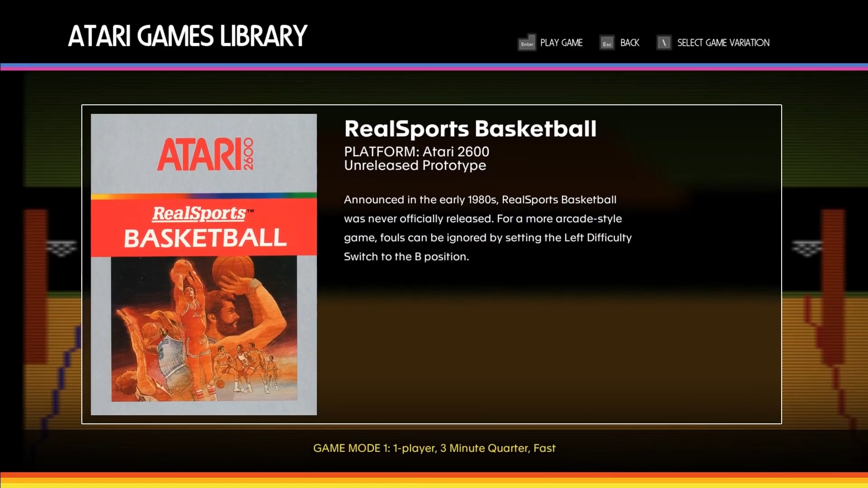This screenshot has width=868, height=488.
Task: Click the 'Announced in the early 1980s' line
Action: pos(480,200)
